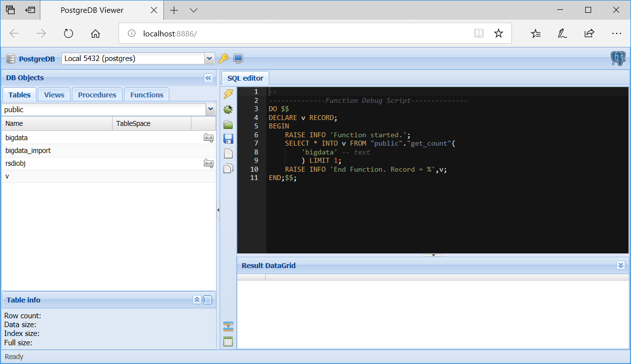Select the bigdata_import table row
This screenshot has height=364, width=631.
109,151
